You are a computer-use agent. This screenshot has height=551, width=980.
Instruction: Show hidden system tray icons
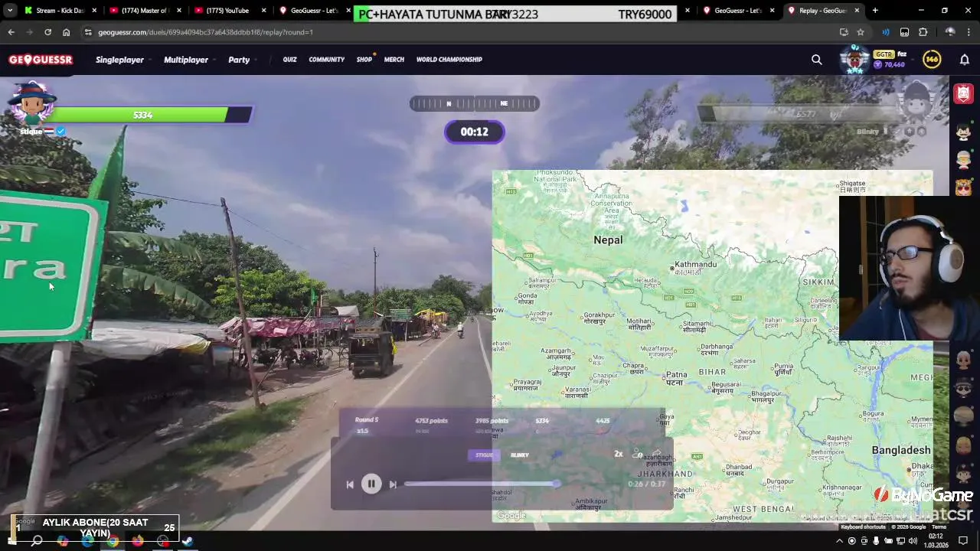[x=838, y=541]
